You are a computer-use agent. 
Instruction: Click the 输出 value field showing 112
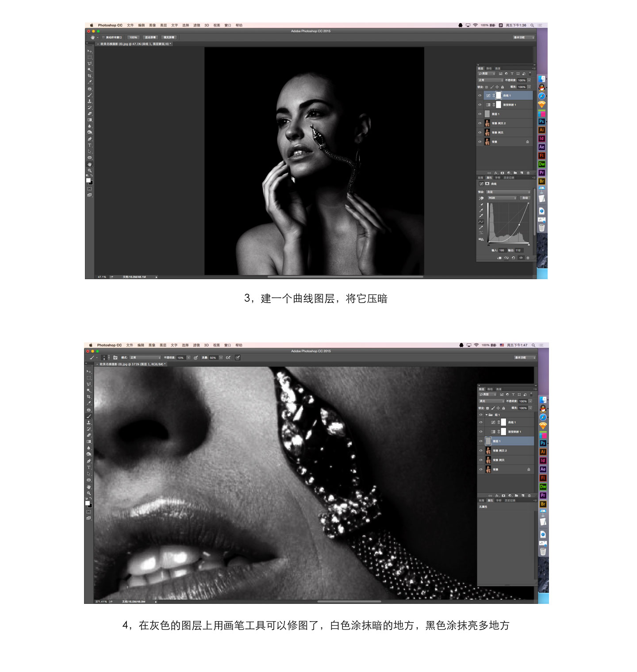[519, 250]
